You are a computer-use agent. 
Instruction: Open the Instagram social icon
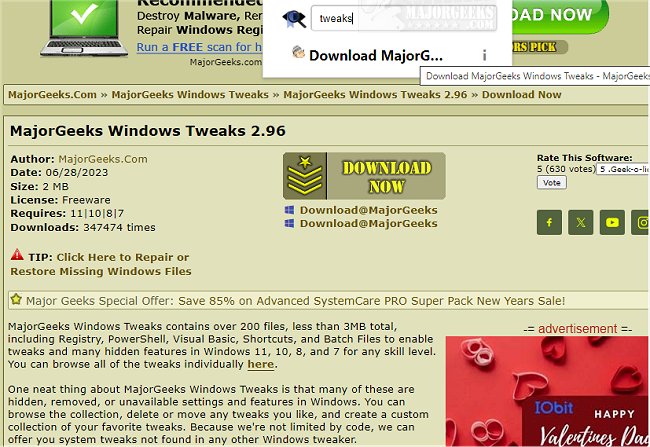(640, 222)
